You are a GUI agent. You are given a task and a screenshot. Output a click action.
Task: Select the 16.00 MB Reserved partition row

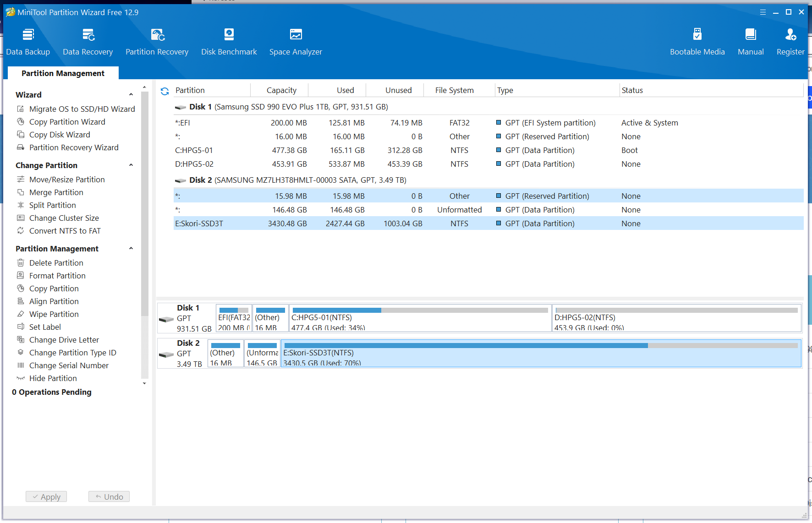click(x=488, y=136)
